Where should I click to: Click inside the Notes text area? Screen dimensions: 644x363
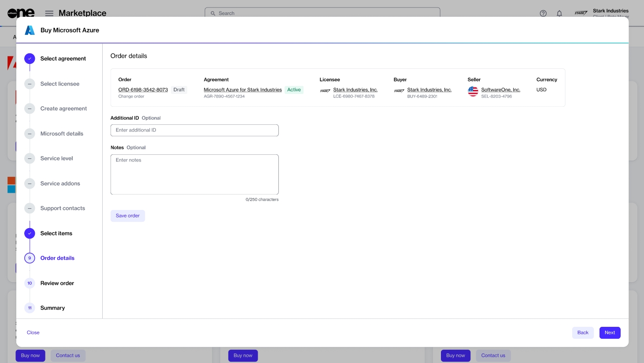click(x=194, y=174)
